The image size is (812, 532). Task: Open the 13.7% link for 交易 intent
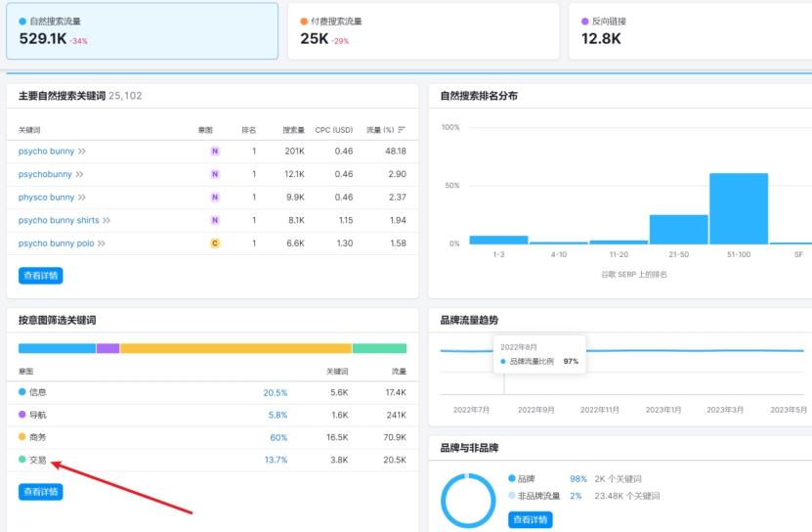275,460
